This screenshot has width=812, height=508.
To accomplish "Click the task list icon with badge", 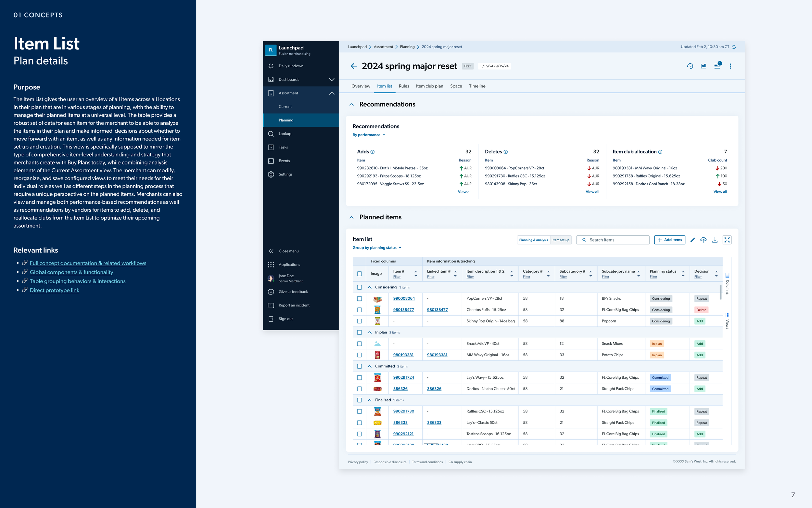I will tap(717, 66).
